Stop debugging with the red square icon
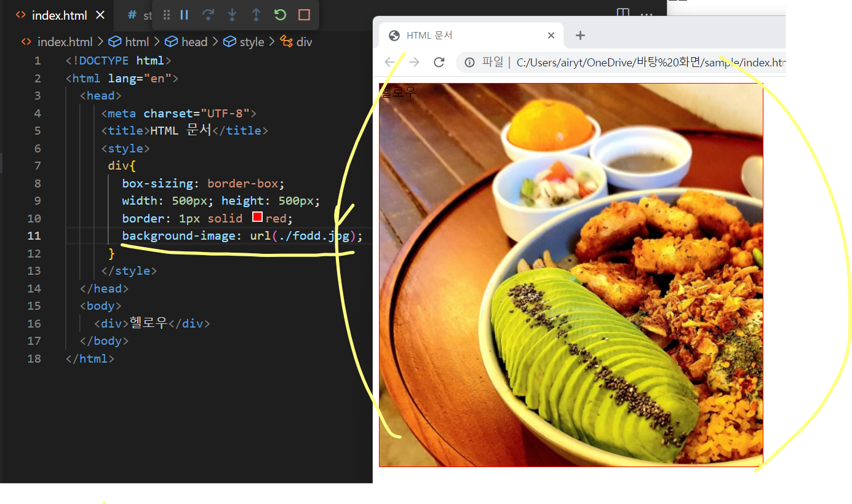 [304, 15]
